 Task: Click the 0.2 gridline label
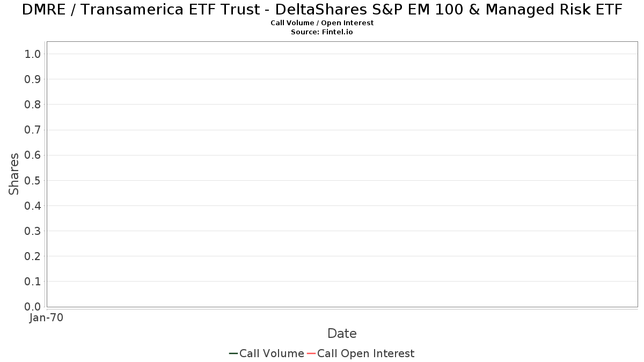point(33,256)
